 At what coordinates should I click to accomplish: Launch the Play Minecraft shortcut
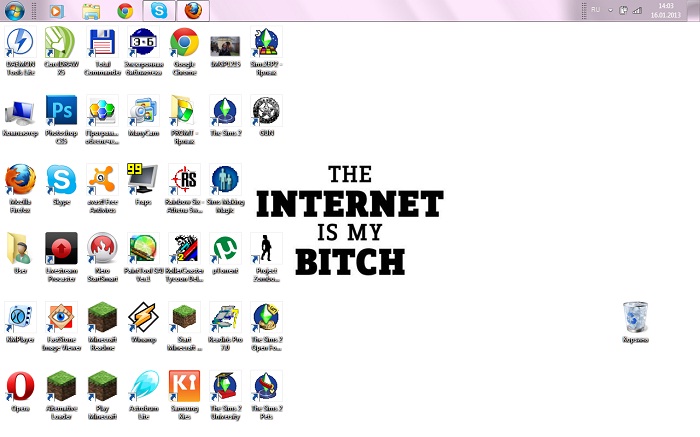[102, 386]
